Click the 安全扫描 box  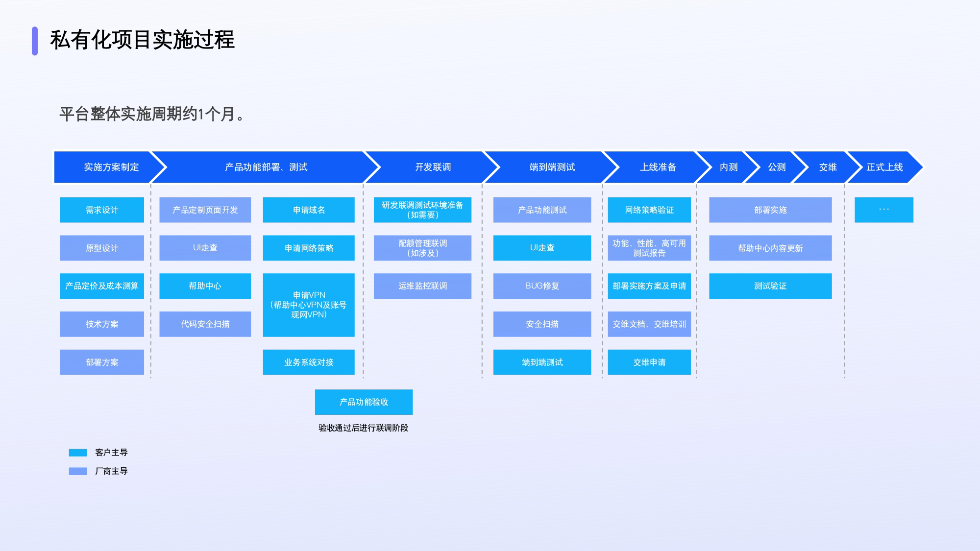(x=542, y=324)
